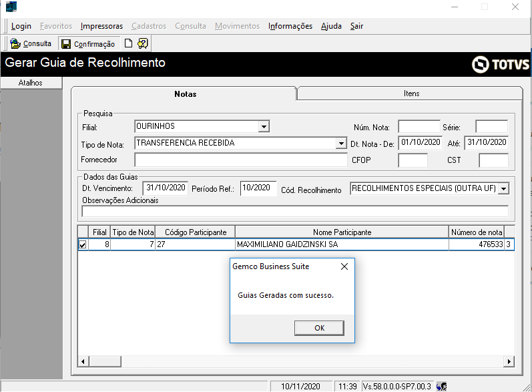Click the TOTVS logo

[500, 64]
